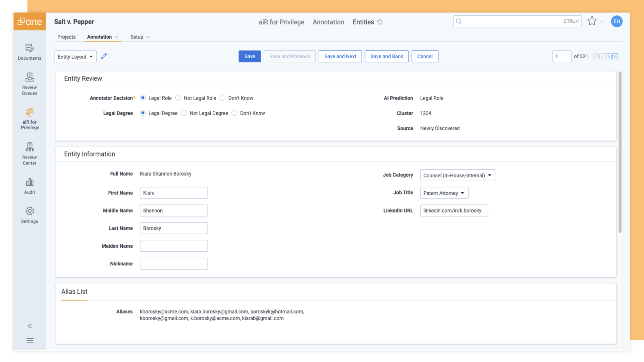Jump to the last entity using end arrow

[615, 56]
